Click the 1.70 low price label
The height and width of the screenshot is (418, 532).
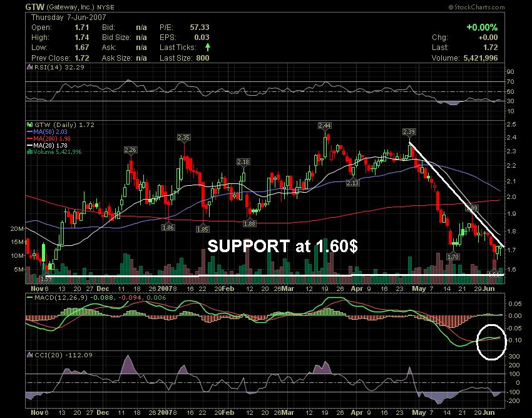tap(453, 257)
